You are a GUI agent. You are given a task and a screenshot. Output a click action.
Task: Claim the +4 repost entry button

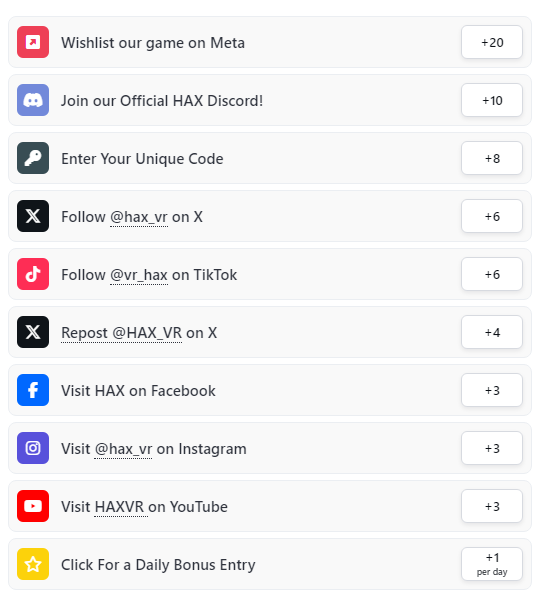(492, 332)
